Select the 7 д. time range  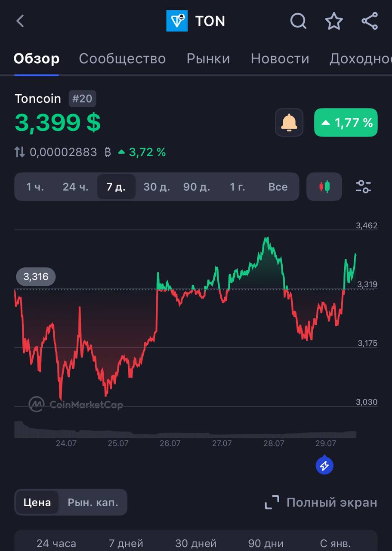[x=116, y=187]
